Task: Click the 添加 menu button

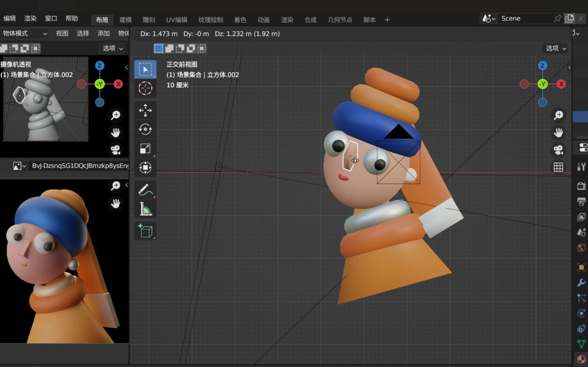Action: (x=104, y=33)
